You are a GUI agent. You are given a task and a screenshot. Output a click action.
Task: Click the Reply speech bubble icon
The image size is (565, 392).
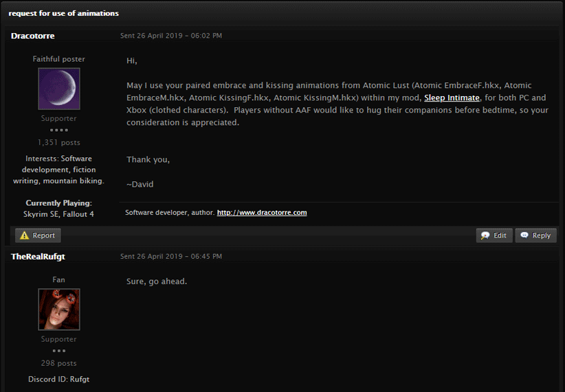[524, 235]
